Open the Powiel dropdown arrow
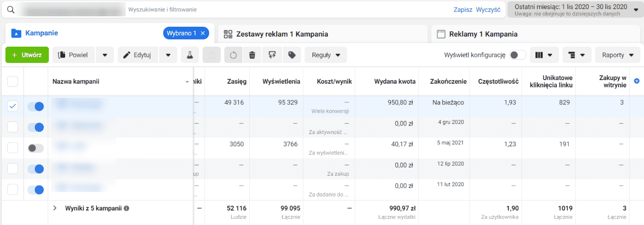 [105, 55]
